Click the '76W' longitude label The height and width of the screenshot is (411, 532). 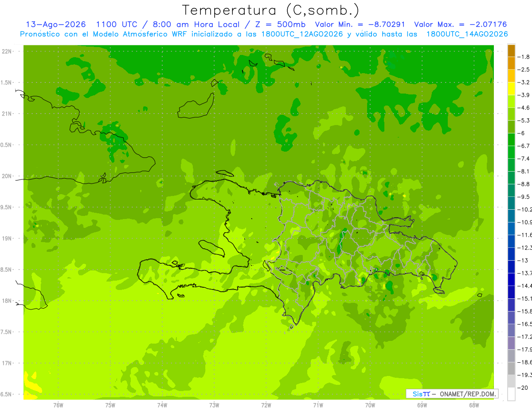[58, 405]
